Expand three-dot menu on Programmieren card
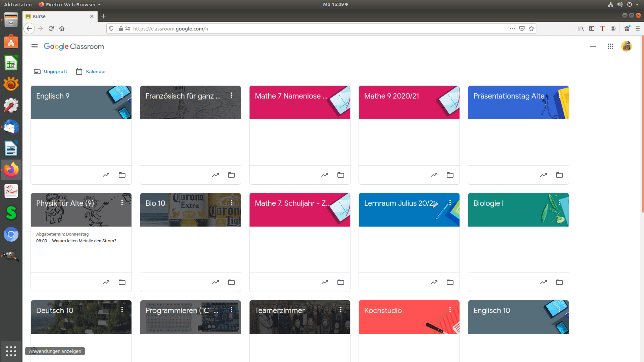This screenshot has width=644, height=362. tap(231, 310)
